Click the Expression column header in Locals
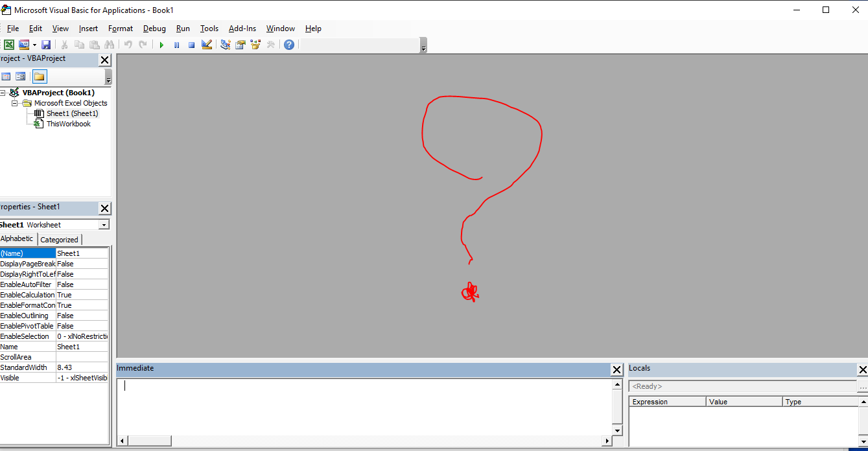Viewport: 868px width, 451px height. pyautogui.click(x=668, y=402)
